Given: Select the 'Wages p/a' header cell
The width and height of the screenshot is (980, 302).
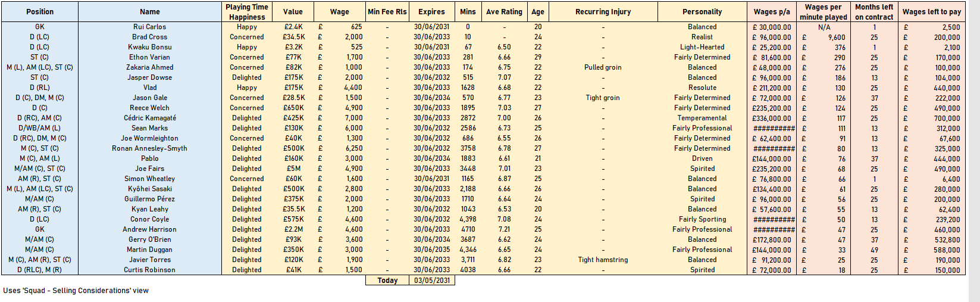Looking at the screenshot, I should (772, 11).
